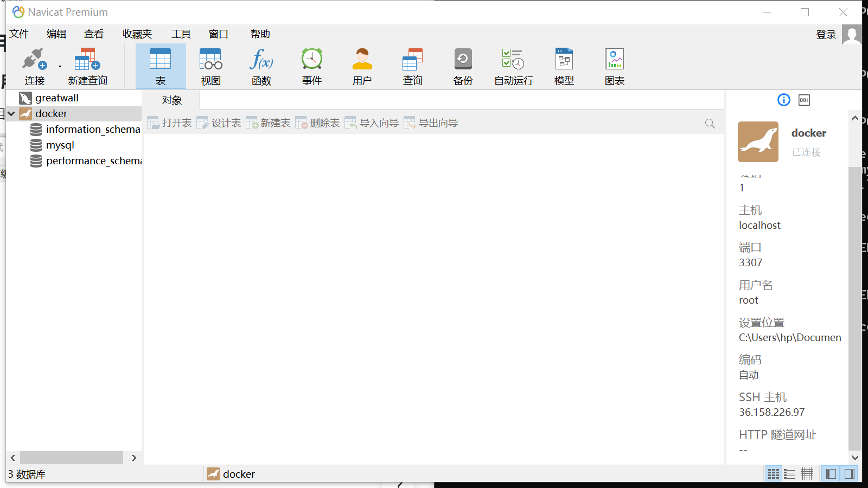
Task: Open the Query (查询) objects
Action: 412,67
